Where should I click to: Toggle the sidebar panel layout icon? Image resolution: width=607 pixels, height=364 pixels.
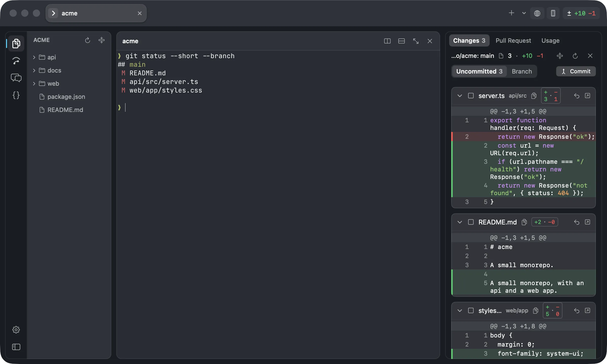coord(16,347)
